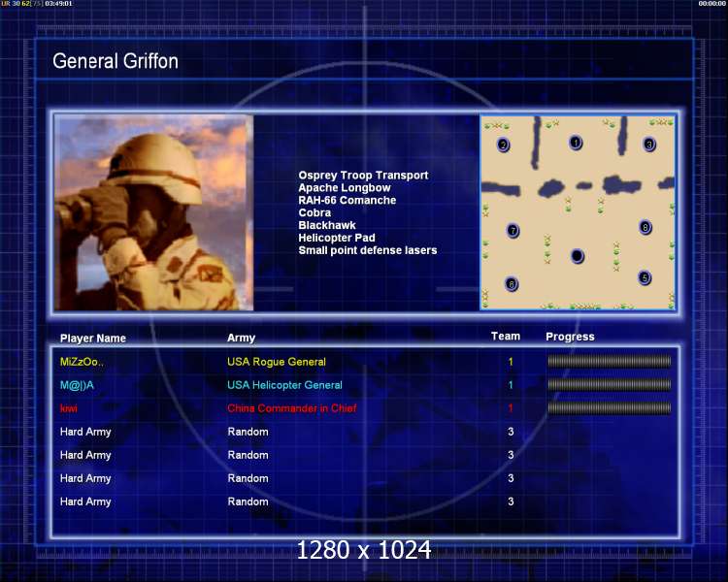Click start position 5 on the minimap
728x582 pixels.
click(x=645, y=277)
